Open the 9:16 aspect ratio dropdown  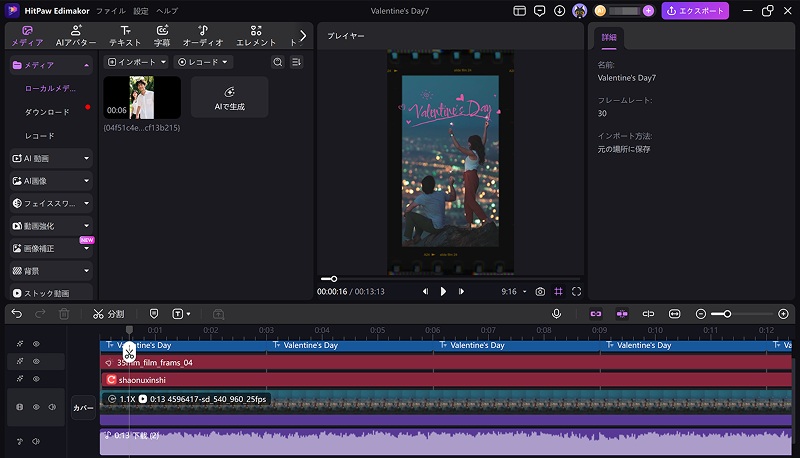[513, 291]
